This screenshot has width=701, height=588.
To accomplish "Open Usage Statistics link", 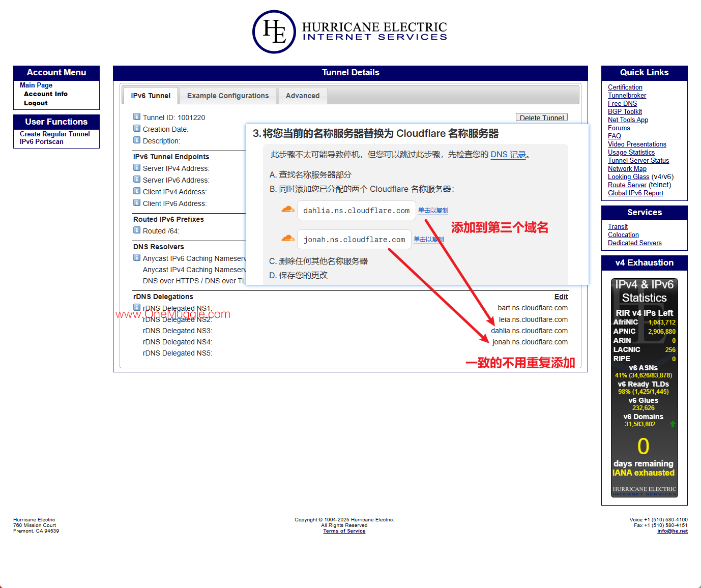I will pyautogui.click(x=631, y=153).
